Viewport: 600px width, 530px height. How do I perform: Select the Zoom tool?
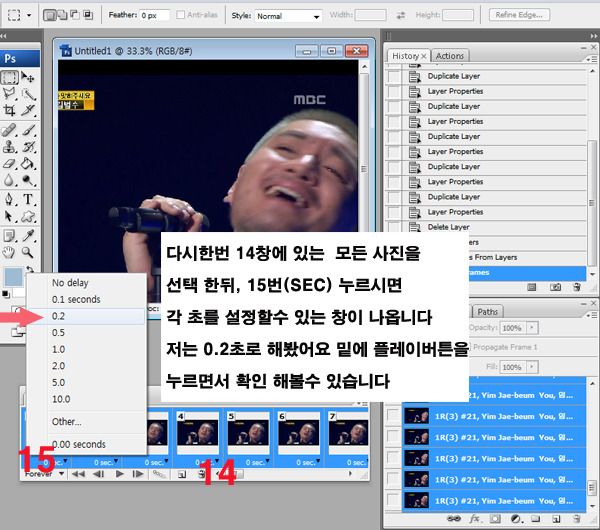(28, 252)
